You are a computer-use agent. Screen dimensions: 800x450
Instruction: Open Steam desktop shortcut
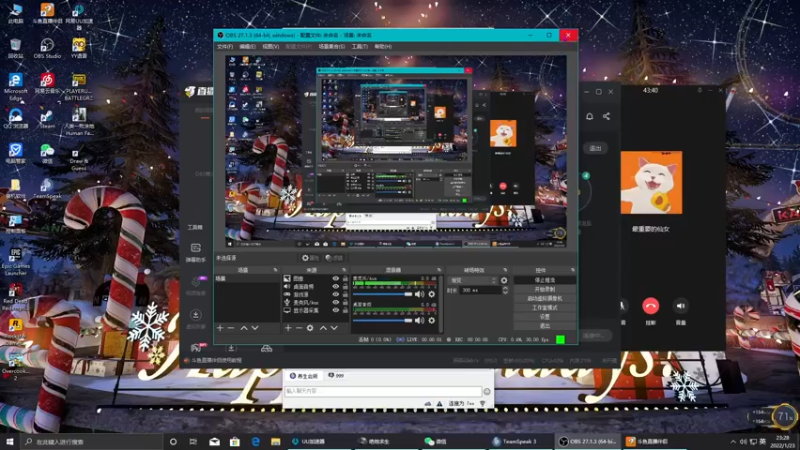pos(47,118)
